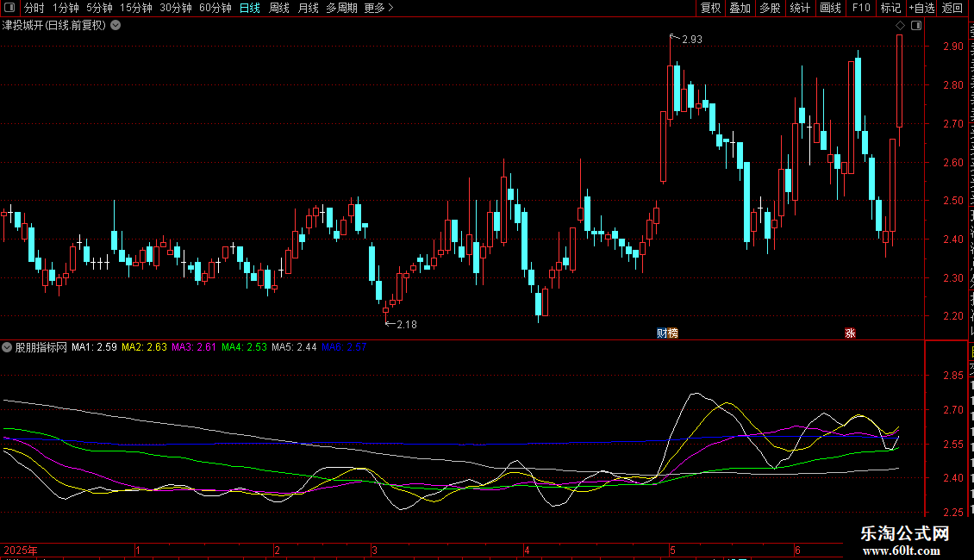Screen dimensions: 974x560
Task: Click the 股朋指标网 indicator name
Action: [41, 347]
